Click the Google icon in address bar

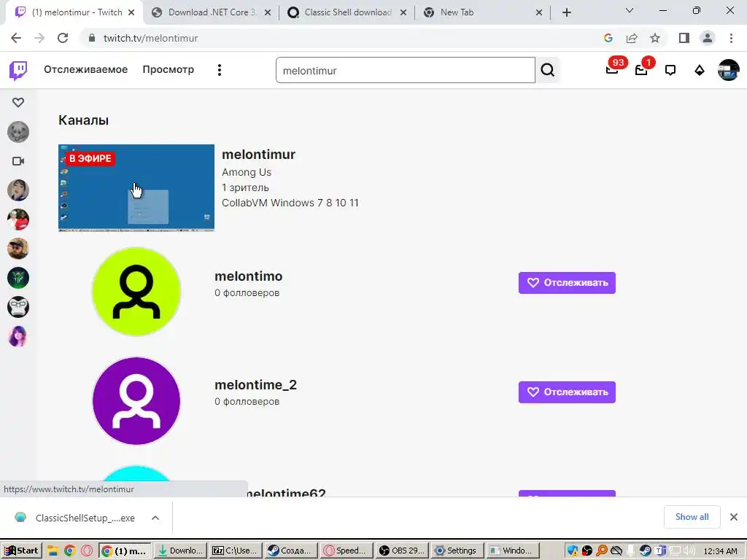tap(608, 38)
